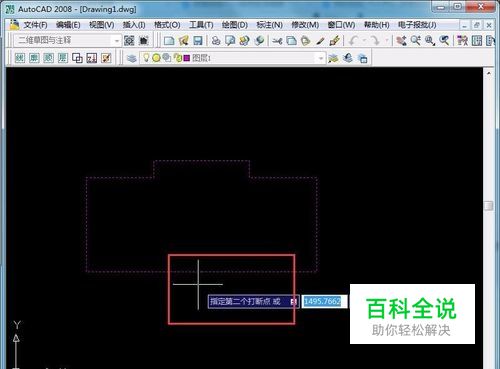Click the Layer States Manager icon

pos(362,58)
